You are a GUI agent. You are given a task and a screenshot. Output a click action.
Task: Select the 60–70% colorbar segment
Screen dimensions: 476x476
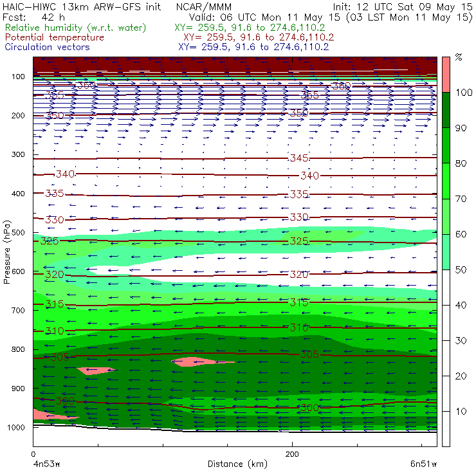(446, 216)
